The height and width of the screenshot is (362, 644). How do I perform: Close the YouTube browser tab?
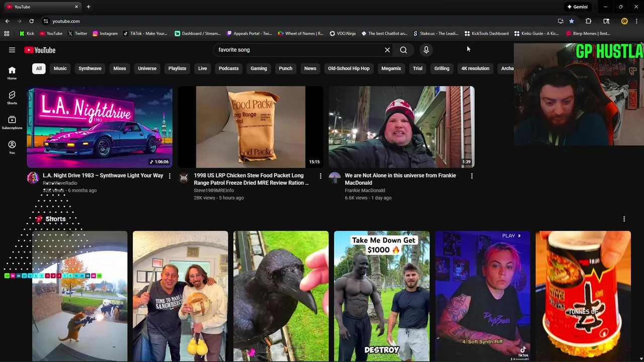pos(76,7)
